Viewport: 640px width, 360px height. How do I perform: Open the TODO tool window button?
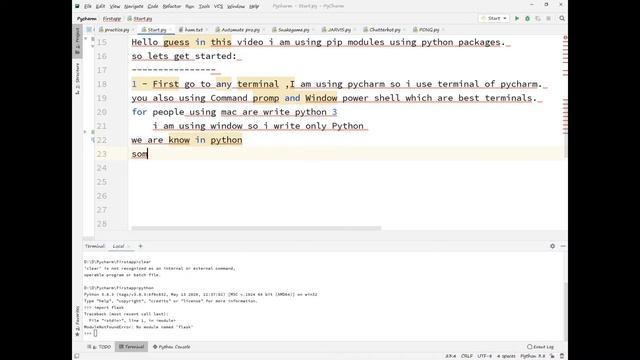99,347
